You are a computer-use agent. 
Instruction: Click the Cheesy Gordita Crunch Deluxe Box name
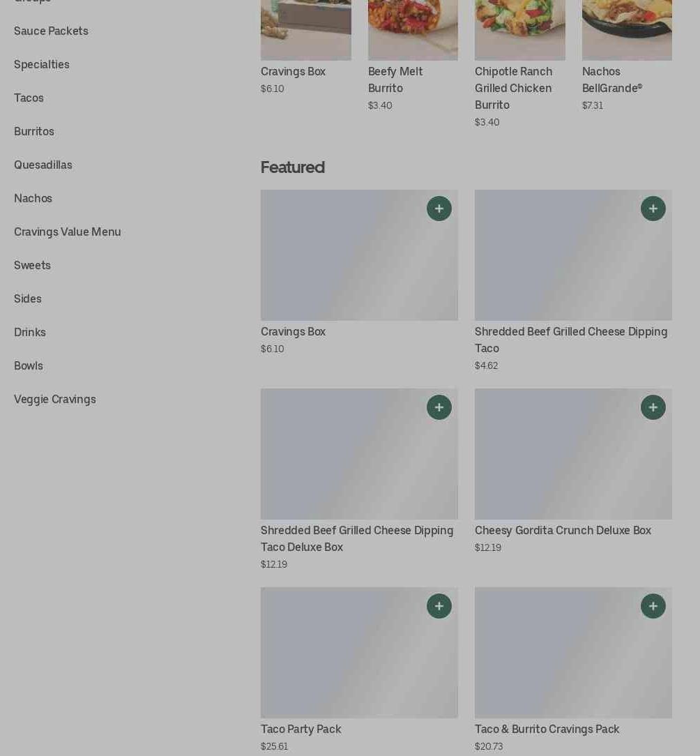(563, 530)
